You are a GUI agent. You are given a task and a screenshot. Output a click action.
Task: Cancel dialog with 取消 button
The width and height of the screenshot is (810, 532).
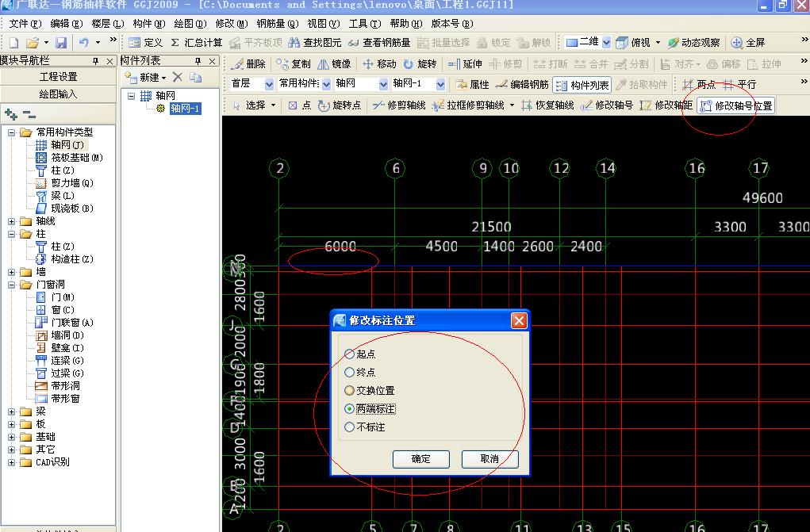(x=489, y=459)
